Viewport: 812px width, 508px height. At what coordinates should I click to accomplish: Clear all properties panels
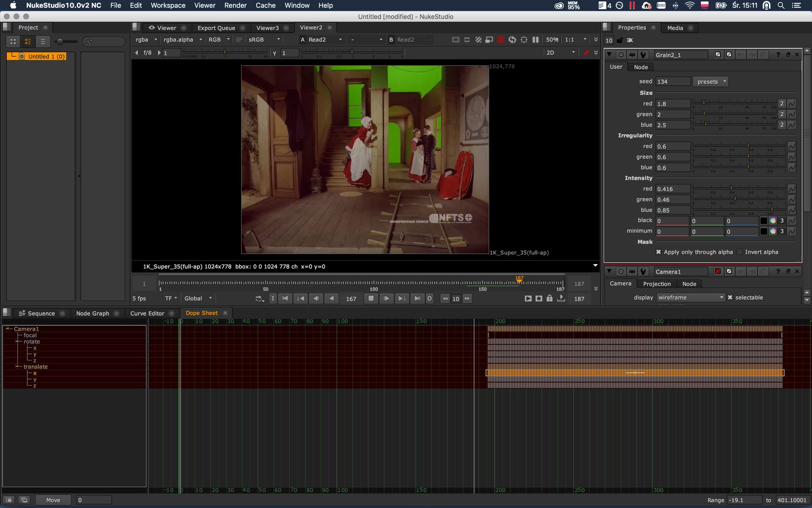(x=630, y=40)
